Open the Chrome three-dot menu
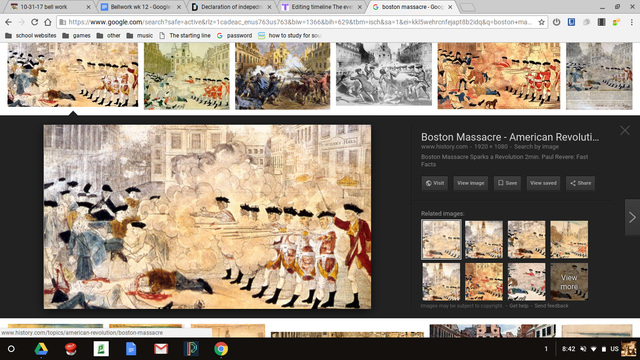The width and height of the screenshot is (640, 360). (x=631, y=22)
